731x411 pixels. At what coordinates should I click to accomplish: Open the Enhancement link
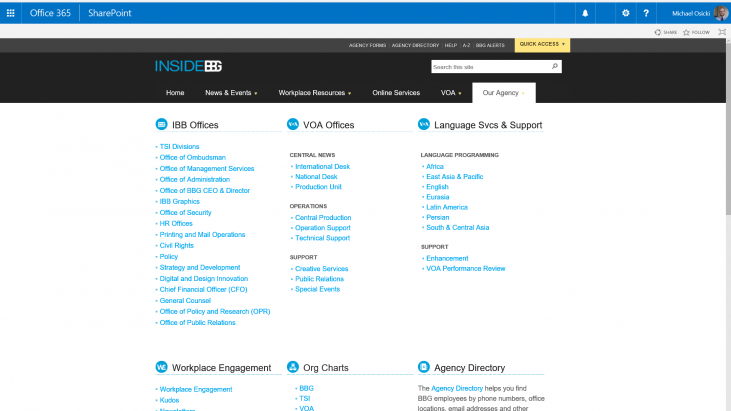(447, 259)
